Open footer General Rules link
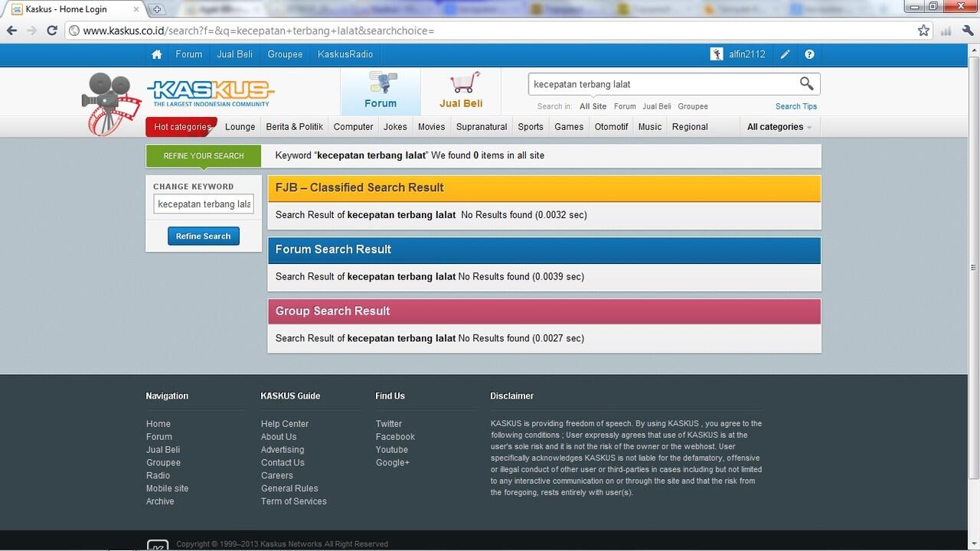 (x=289, y=489)
